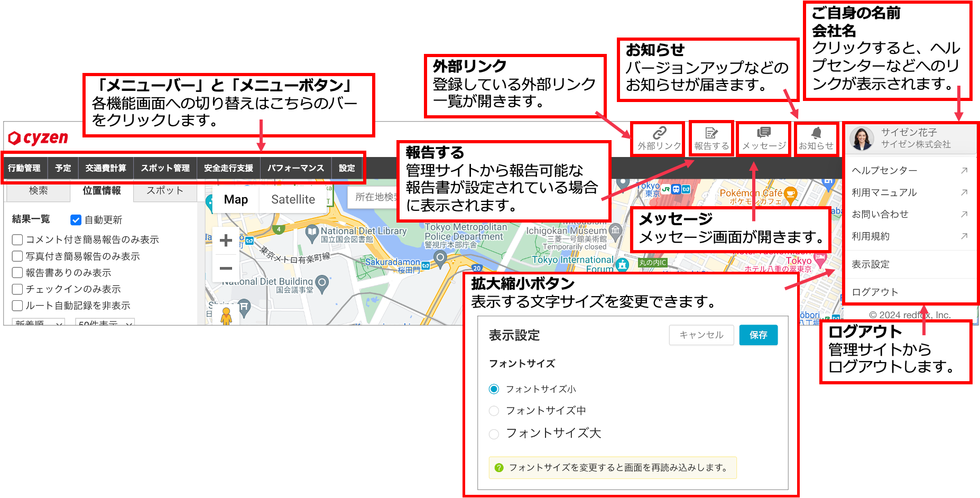Viewport: 980px width, 498px height.
Task: Open the お知らせ notification bell
Action: coord(816,139)
